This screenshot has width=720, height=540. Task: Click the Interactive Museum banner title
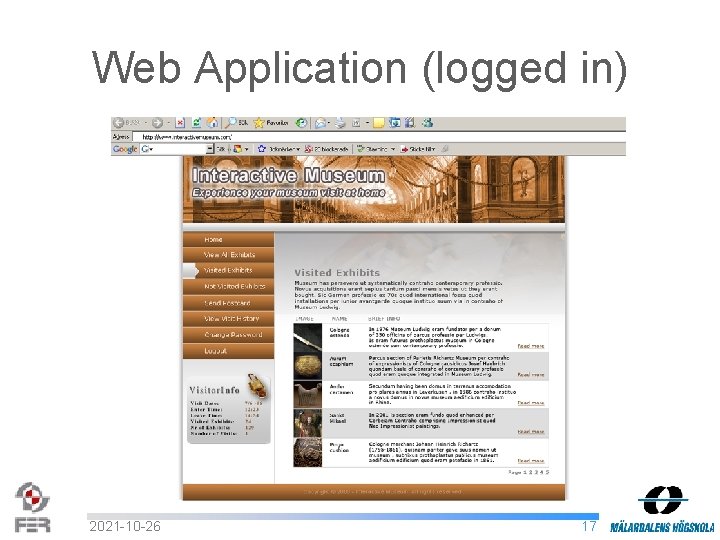[x=288, y=175]
